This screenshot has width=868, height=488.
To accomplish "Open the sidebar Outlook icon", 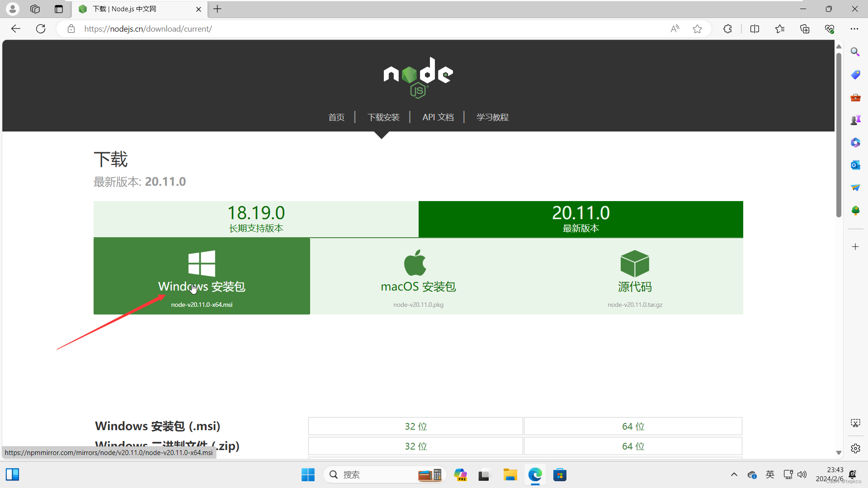I will [x=855, y=165].
